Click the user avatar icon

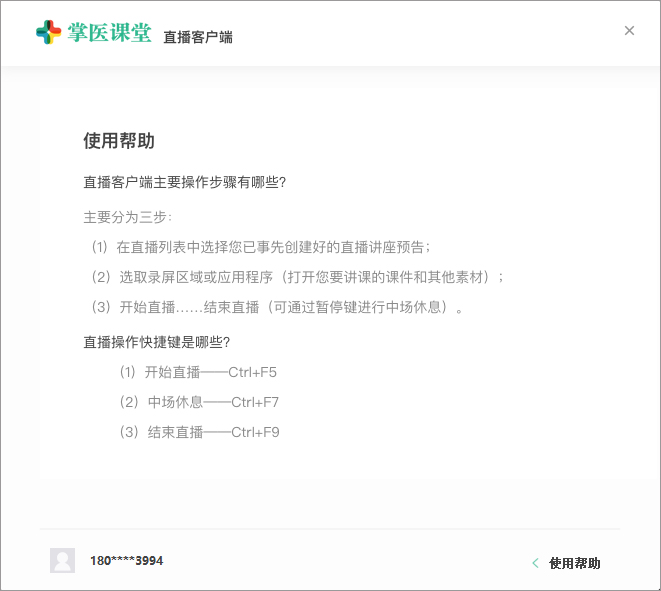coord(63,560)
